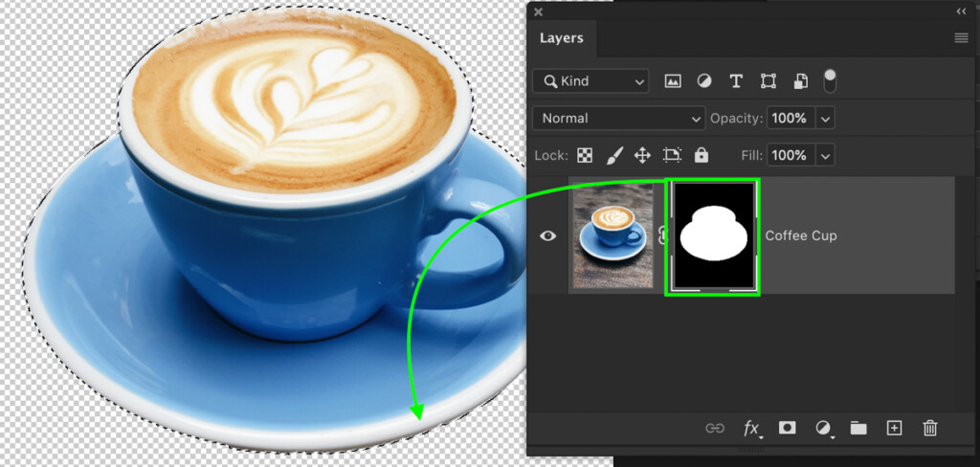Filter layers by pixel layer icon
Viewport: 980px width, 467px height.
click(x=673, y=81)
